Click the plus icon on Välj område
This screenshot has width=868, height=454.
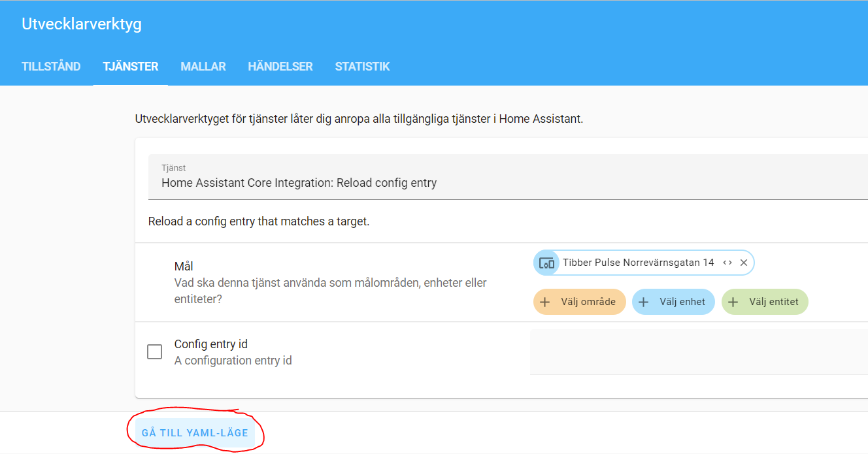click(545, 301)
